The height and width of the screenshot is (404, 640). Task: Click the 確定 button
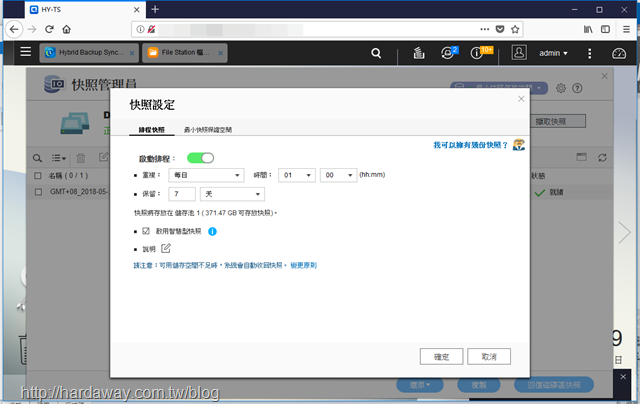tap(441, 356)
